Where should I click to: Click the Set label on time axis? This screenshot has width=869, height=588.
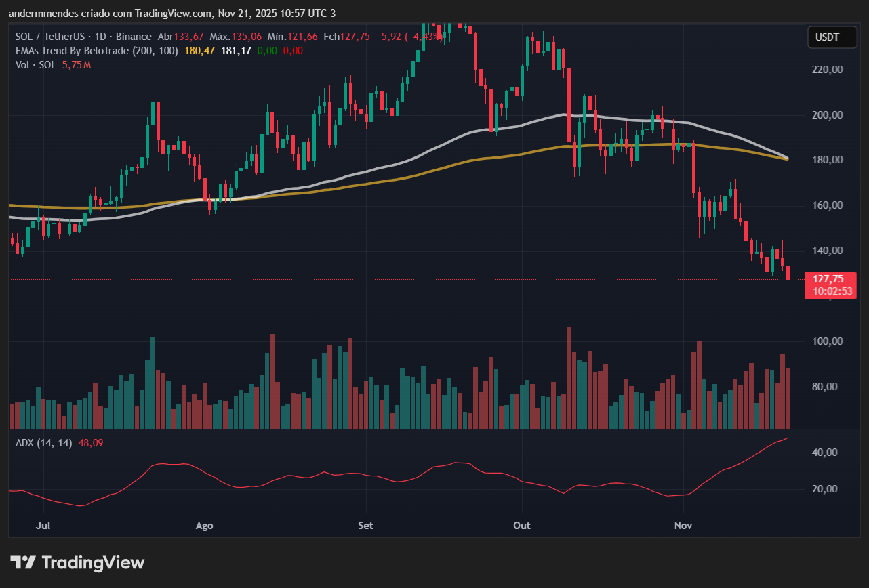[x=365, y=525]
